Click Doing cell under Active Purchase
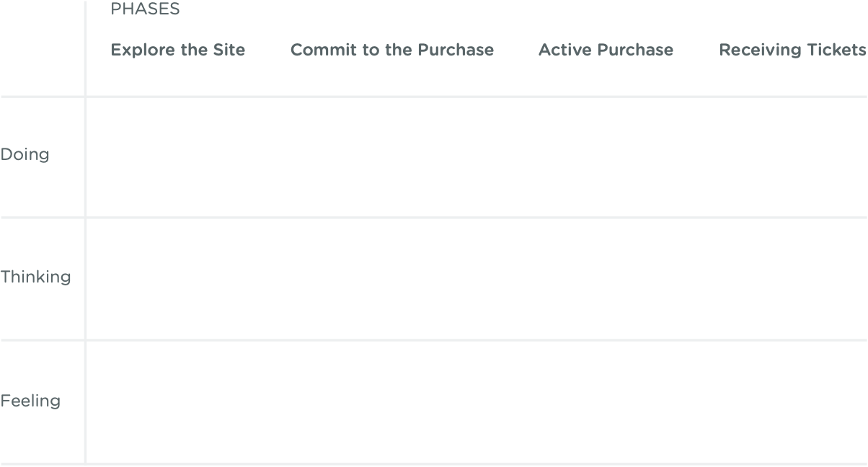Viewport: 868px width, 467px height. click(606, 157)
